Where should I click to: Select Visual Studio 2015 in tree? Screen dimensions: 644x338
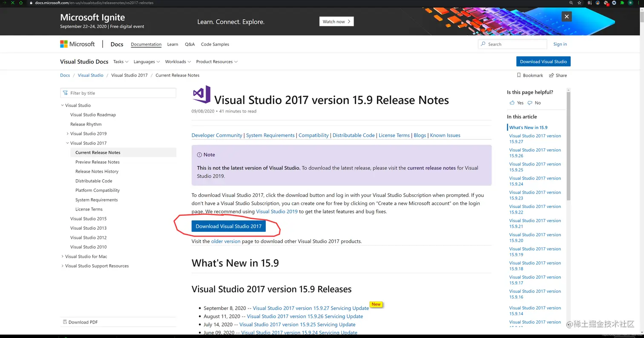click(x=89, y=219)
